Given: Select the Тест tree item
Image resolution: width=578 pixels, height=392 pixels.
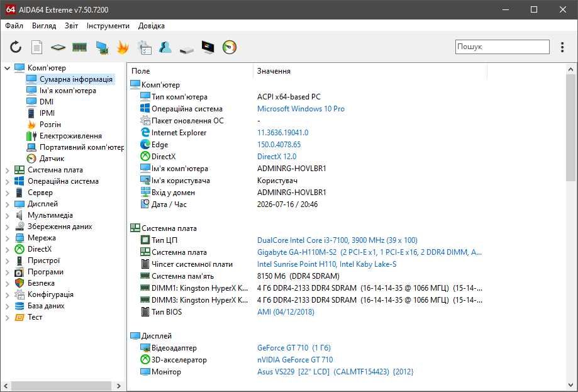Looking at the screenshot, I should click(x=35, y=318).
